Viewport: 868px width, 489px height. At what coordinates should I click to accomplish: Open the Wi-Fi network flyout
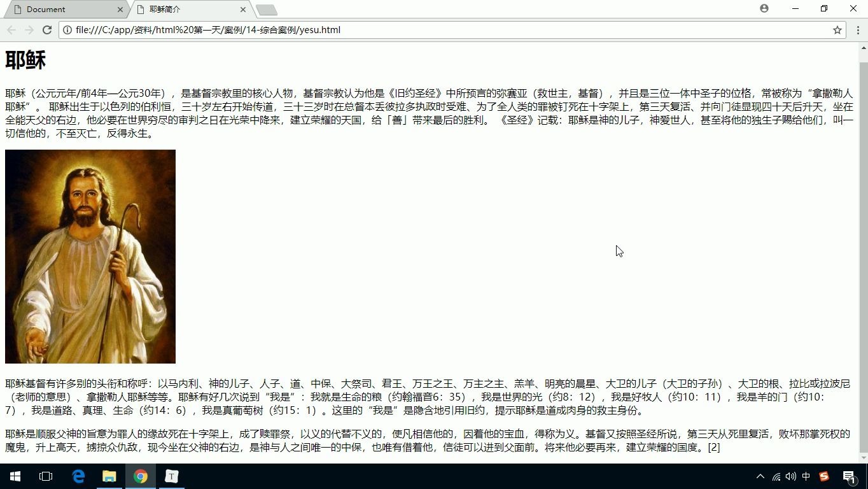tap(776, 476)
